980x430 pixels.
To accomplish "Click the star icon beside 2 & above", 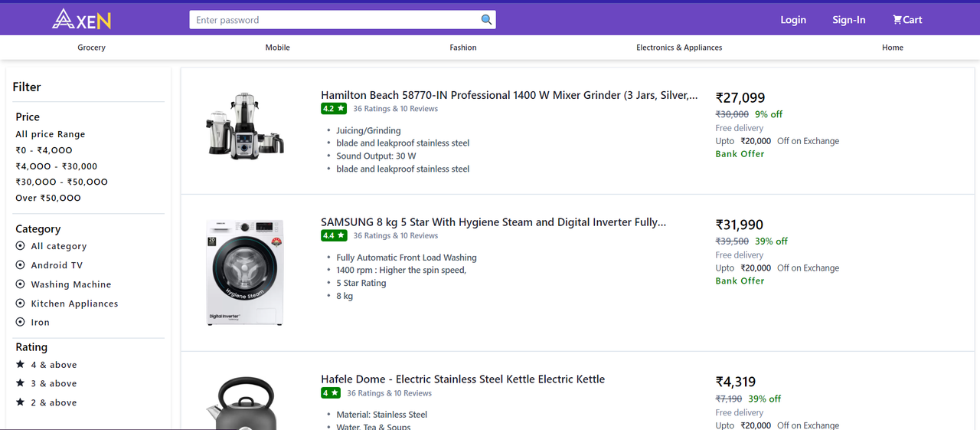I will click(x=21, y=402).
